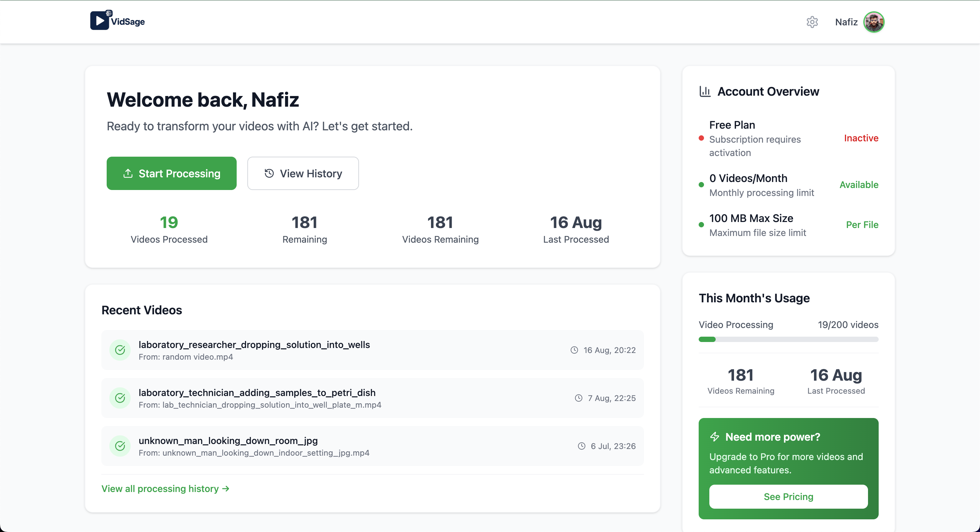
Task: Click the 19/200 videos usage count
Action: pos(848,324)
